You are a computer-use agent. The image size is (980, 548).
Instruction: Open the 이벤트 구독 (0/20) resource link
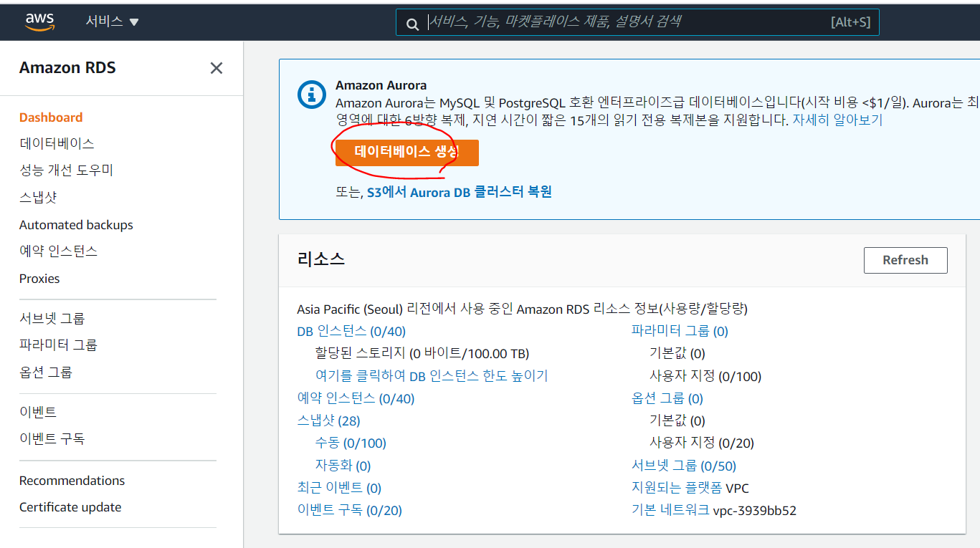click(x=349, y=511)
